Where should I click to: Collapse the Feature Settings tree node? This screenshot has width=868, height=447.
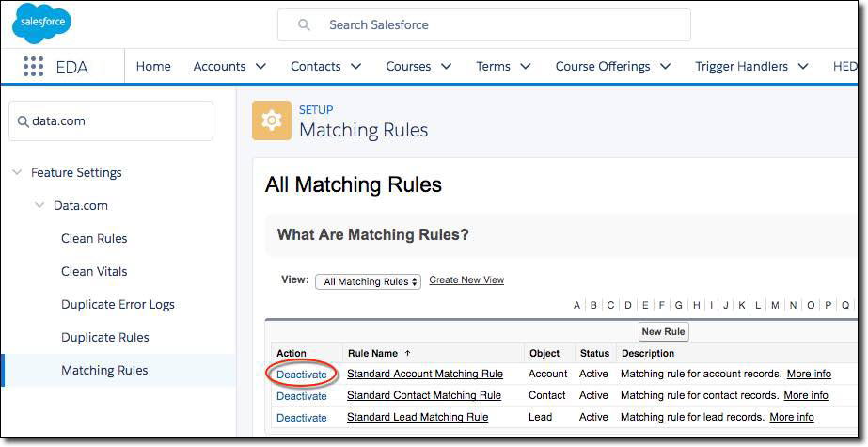[x=17, y=173]
